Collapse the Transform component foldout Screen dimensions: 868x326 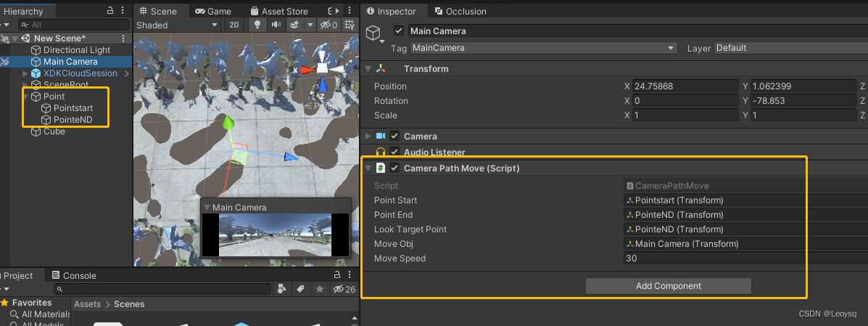(368, 69)
